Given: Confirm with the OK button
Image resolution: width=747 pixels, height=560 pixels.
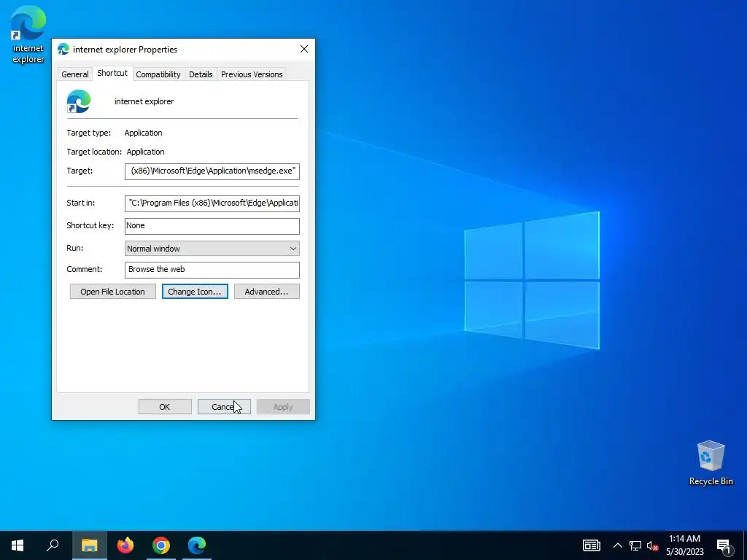Looking at the screenshot, I should tap(165, 407).
